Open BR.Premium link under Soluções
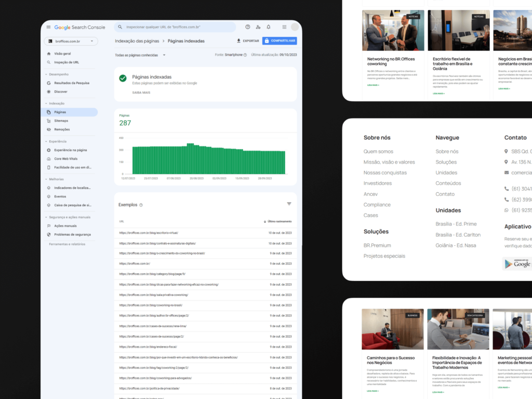This screenshot has height=399, width=532. click(377, 246)
